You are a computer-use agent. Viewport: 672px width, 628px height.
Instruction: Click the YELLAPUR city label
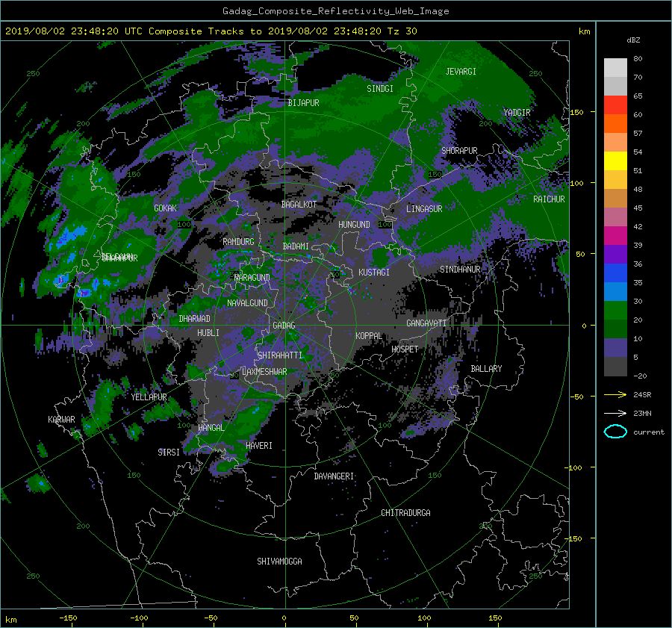click(149, 397)
